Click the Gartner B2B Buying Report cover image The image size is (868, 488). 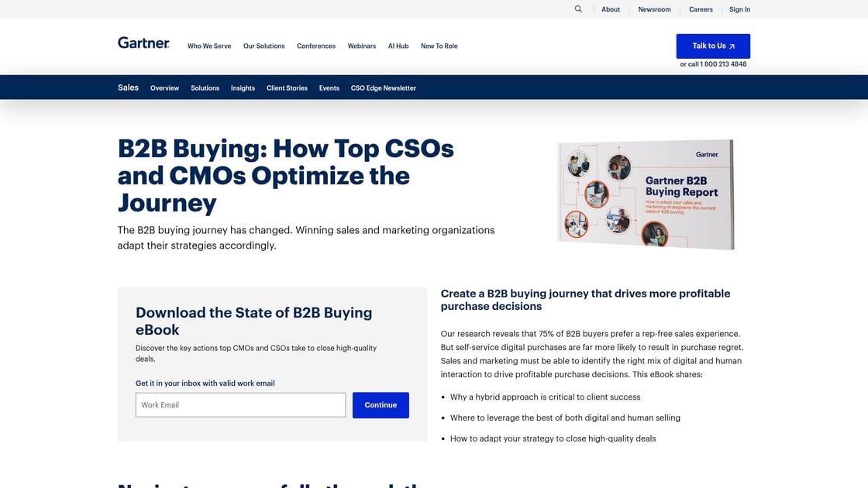[646, 194]
